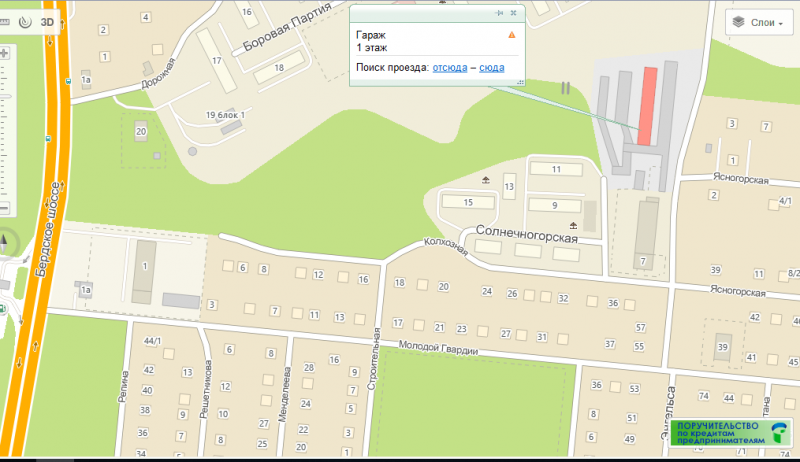Open the Поручительство по кредитам banner

pyautogui.click(x=731, y=433)
